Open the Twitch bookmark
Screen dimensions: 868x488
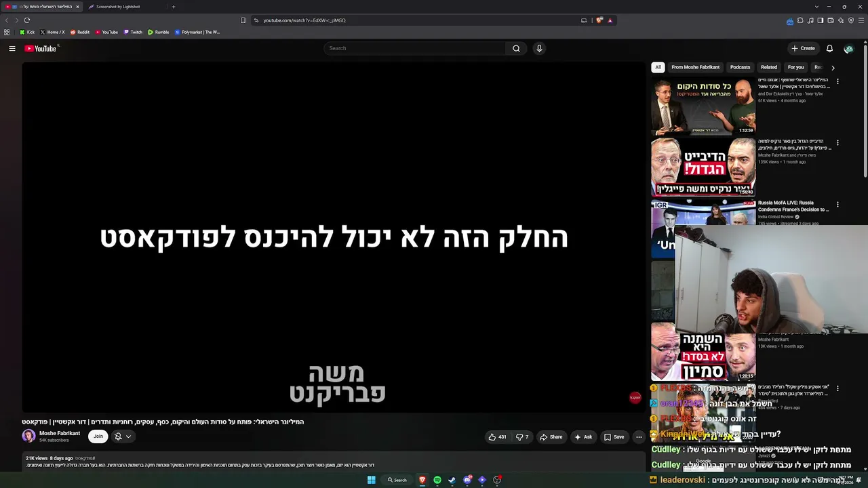[133, 32]
